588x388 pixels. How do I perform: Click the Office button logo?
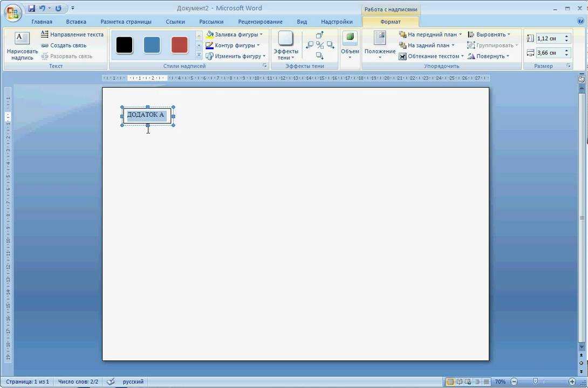pyautogui.click(x=12, y=12)
